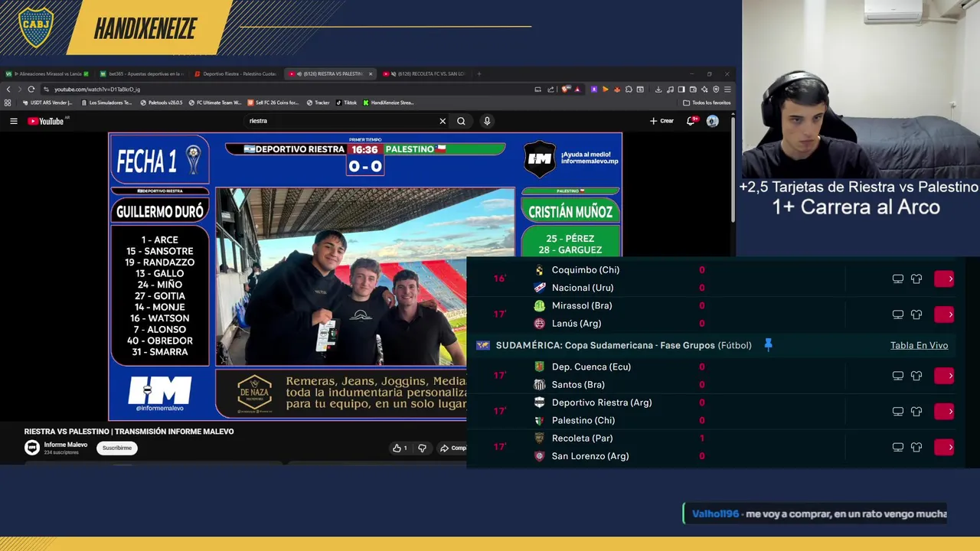Click the YouTube search magnifier button
980x551 pixels.
point(461,121)
